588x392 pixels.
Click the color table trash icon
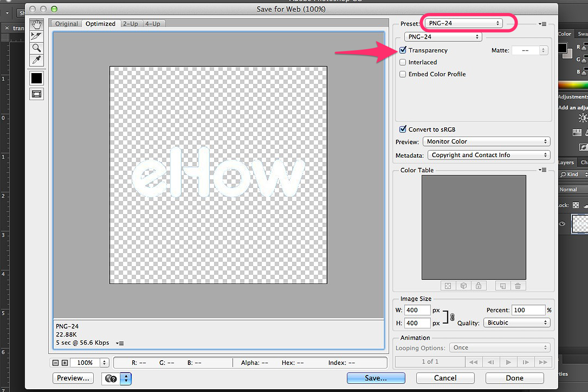pyautogui.click(x=518, y=286)
